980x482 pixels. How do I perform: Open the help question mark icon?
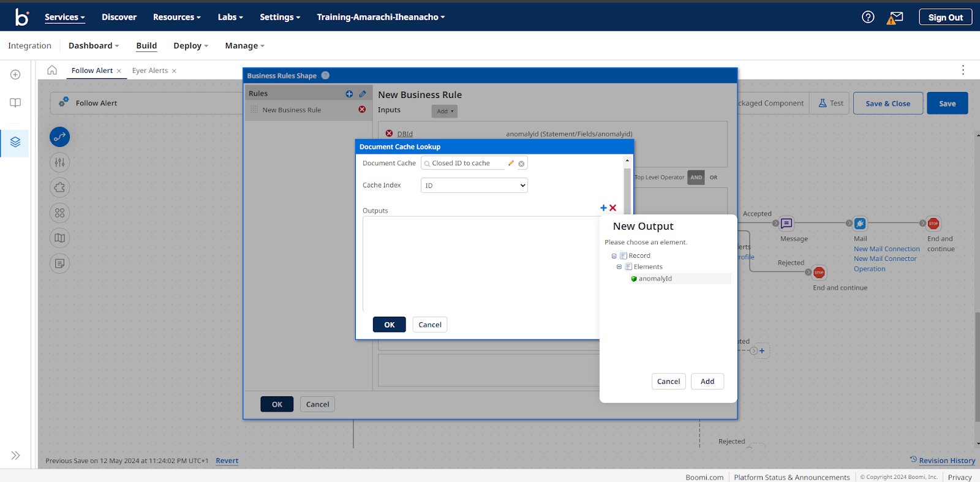click(868, 17)
